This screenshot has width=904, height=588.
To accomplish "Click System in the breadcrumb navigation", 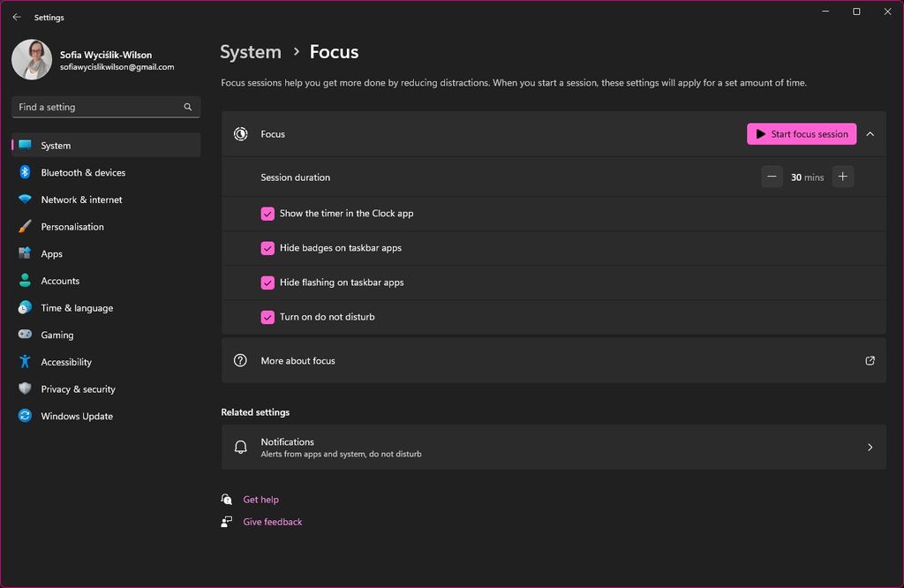I will [250, 51].
